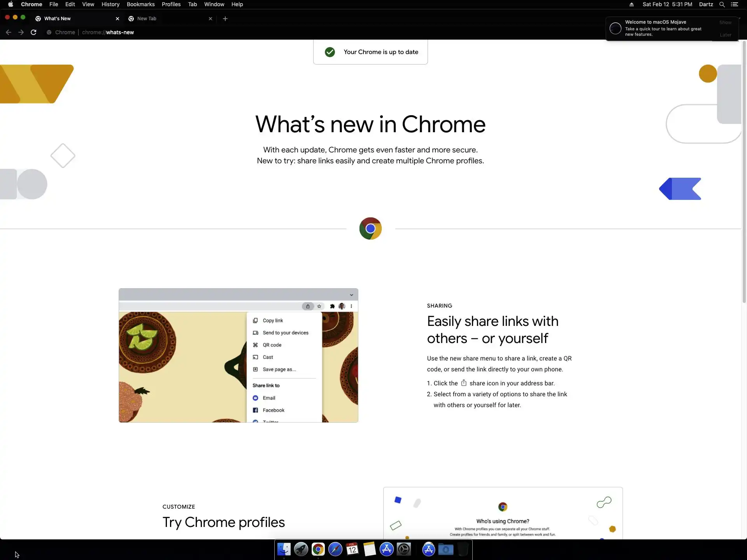The image size is (747, 560).
Task: Open the Bookmarks menu
Action: point(140,4)
